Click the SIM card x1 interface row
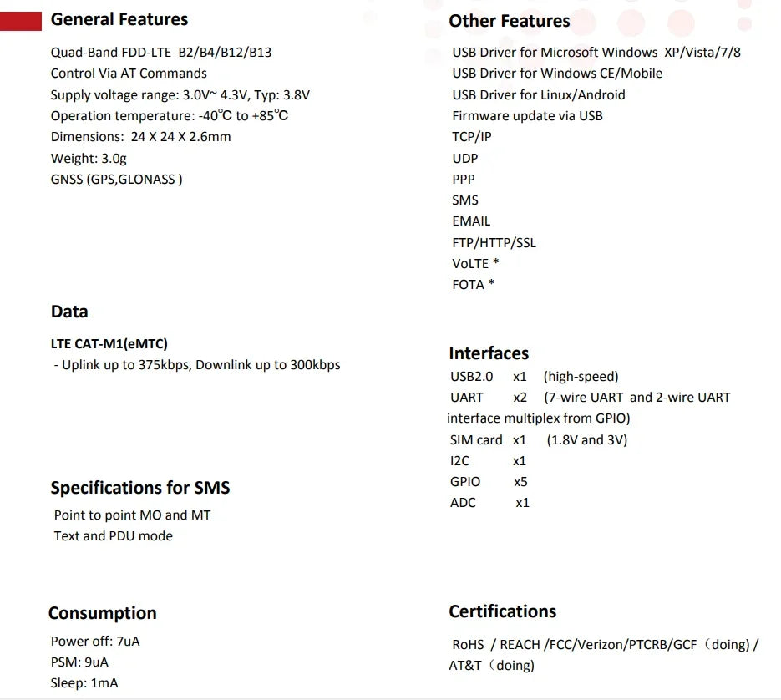This screenshot has height=700, width=781. [x=539, y=440]
